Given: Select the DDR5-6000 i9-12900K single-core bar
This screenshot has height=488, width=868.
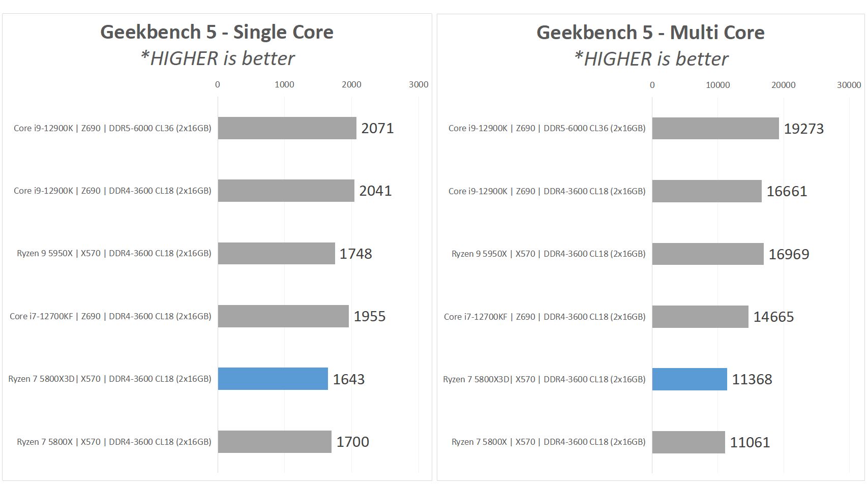Looking at the screenshot, I should coord(287,128).
